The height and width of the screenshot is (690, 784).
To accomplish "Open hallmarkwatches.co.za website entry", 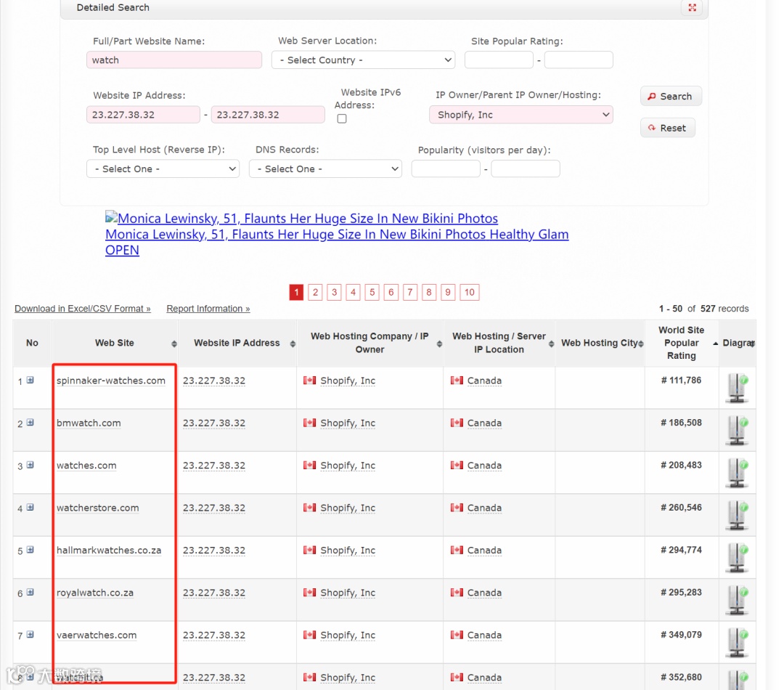I will pyautogui.click(x=109, y=551).
